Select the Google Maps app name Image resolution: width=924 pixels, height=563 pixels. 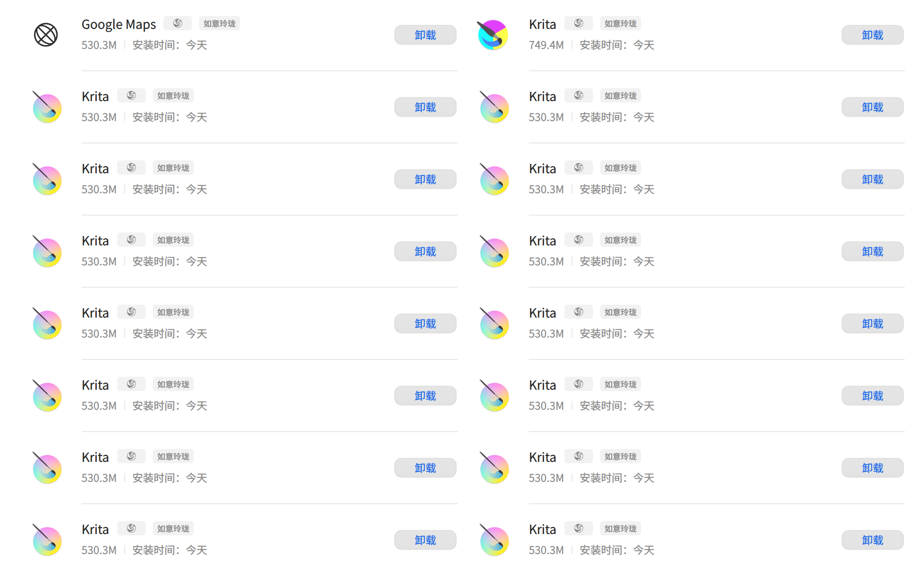coord(119,24)
